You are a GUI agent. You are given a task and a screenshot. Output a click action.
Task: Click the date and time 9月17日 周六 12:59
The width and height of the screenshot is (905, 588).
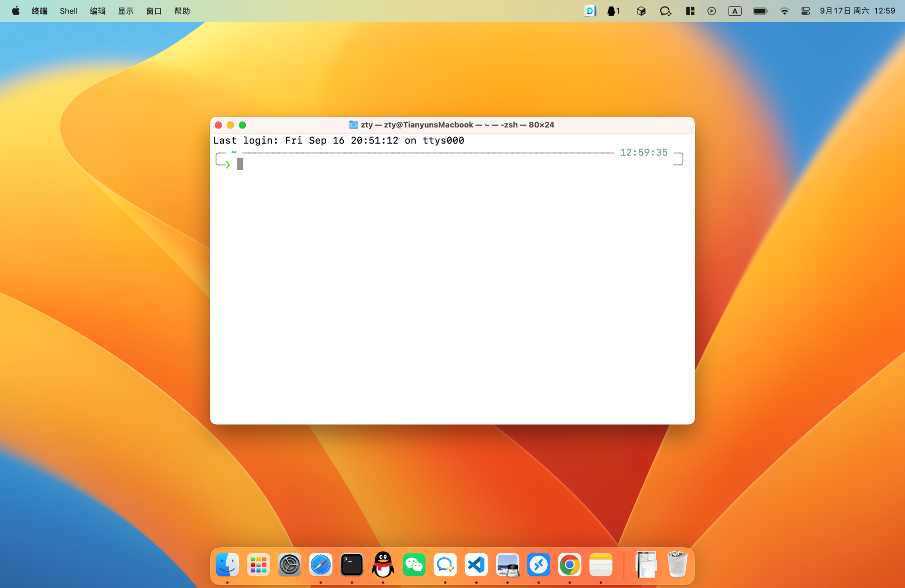pos(858,11)
